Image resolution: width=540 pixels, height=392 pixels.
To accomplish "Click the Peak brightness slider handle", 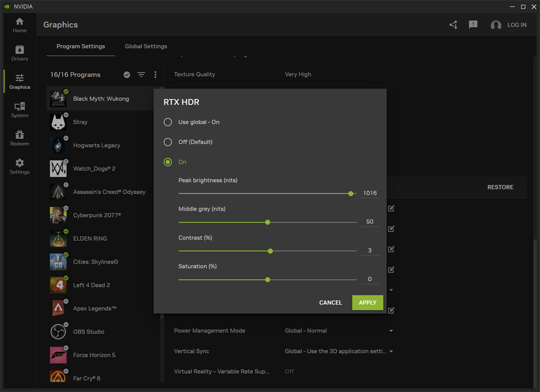I will click(x=351, y=194).
